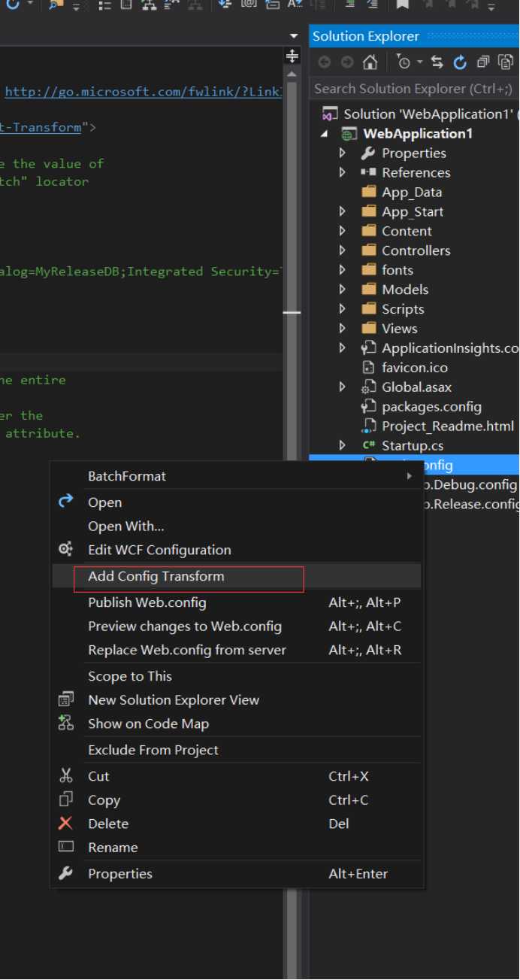Open the Pending Changes Filter clock icon
This screenshot has width=520, height=980.
tap(404, 62)
